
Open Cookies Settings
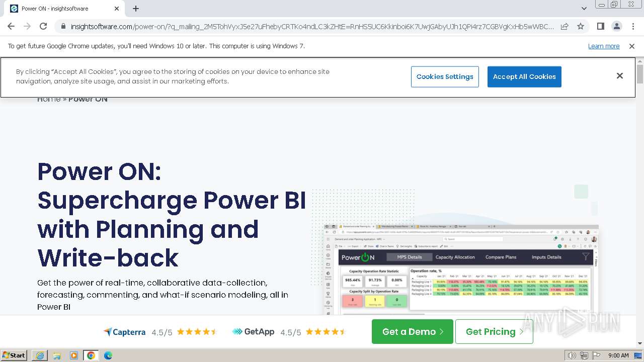point(445,76)
